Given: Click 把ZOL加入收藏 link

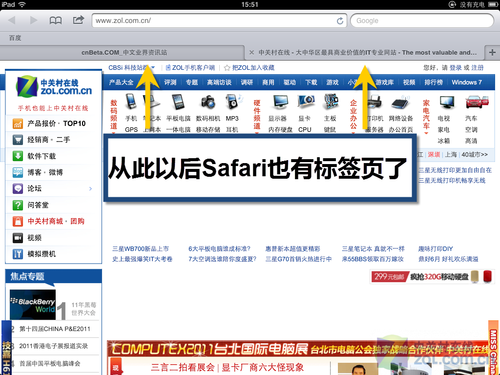Looking at the screenshot, I should click(253, 68).
